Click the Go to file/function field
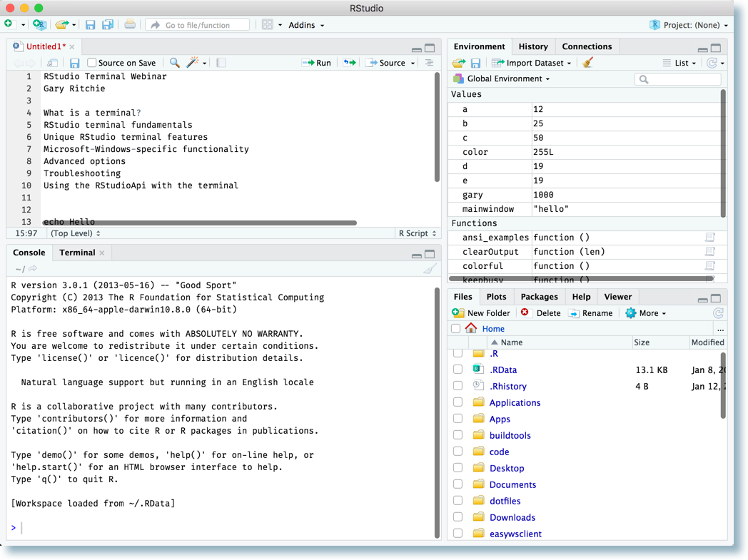The height and width of the screenshot is (560, 748). (x=198, y=25)
